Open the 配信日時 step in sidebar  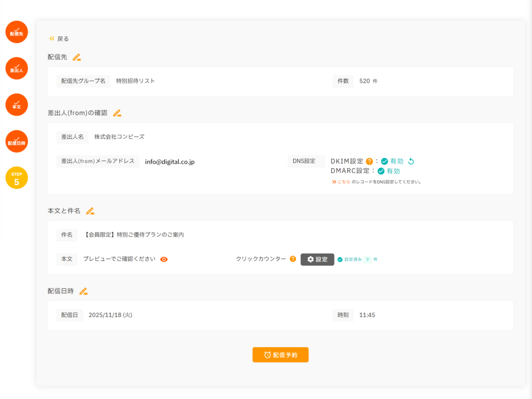(17, 141)
